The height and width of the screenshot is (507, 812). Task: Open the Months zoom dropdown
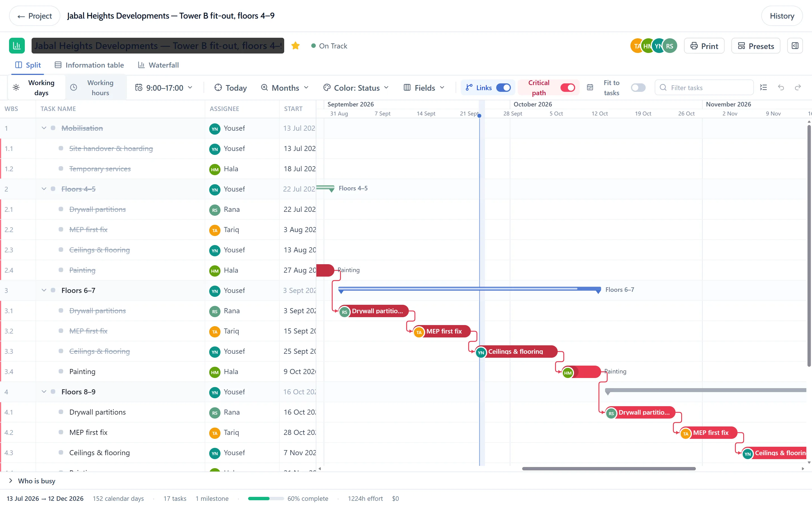(x=285, y=88)
